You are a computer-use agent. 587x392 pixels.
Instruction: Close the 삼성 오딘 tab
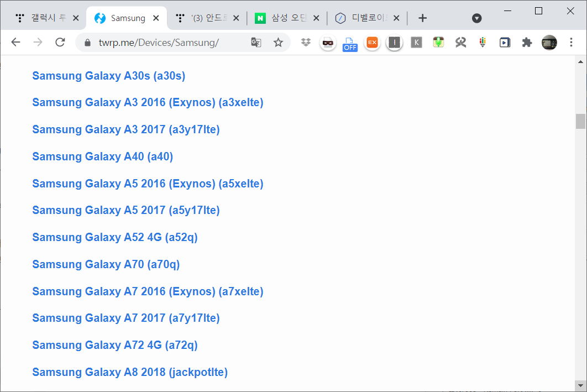click(316, 18)
